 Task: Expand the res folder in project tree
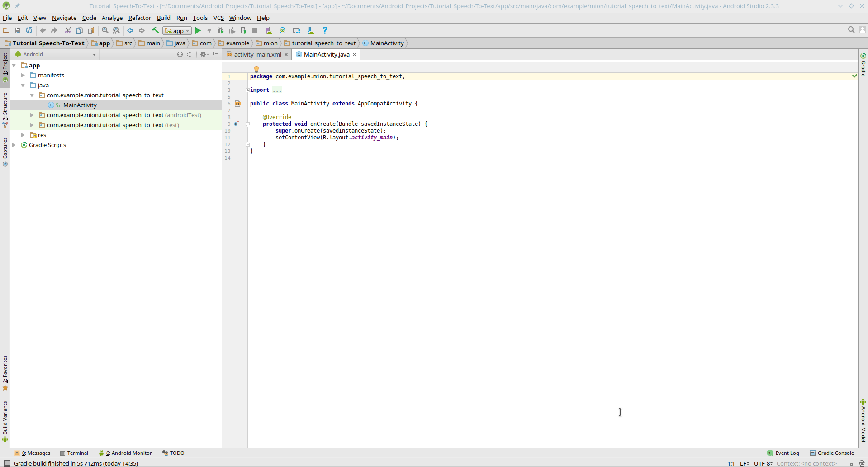click(x=23, y=135)
